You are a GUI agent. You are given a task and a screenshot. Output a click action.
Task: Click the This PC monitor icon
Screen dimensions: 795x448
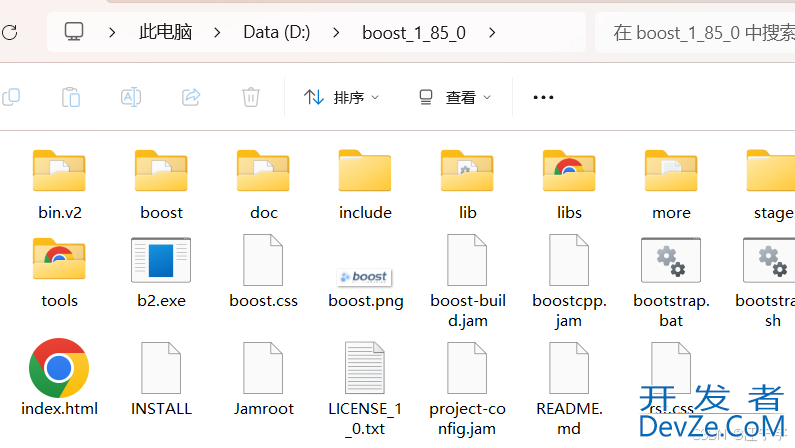tap(74, 32)
